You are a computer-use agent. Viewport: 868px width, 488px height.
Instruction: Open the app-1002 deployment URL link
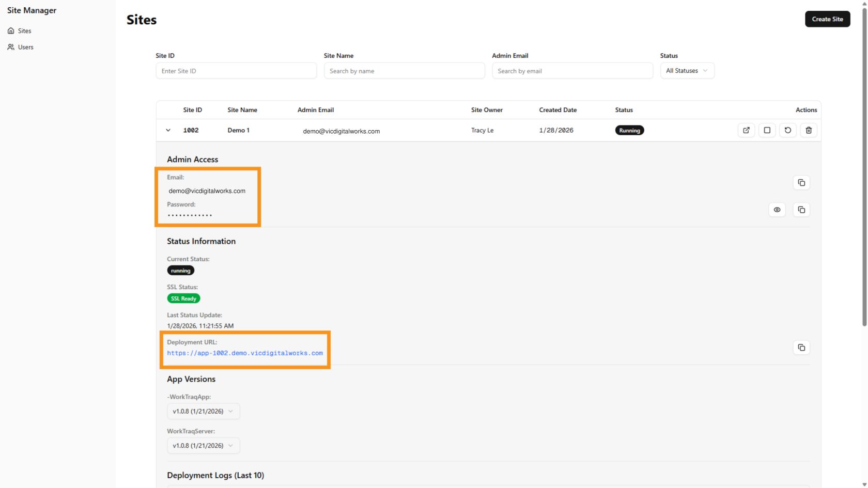[x=245, y=353]
